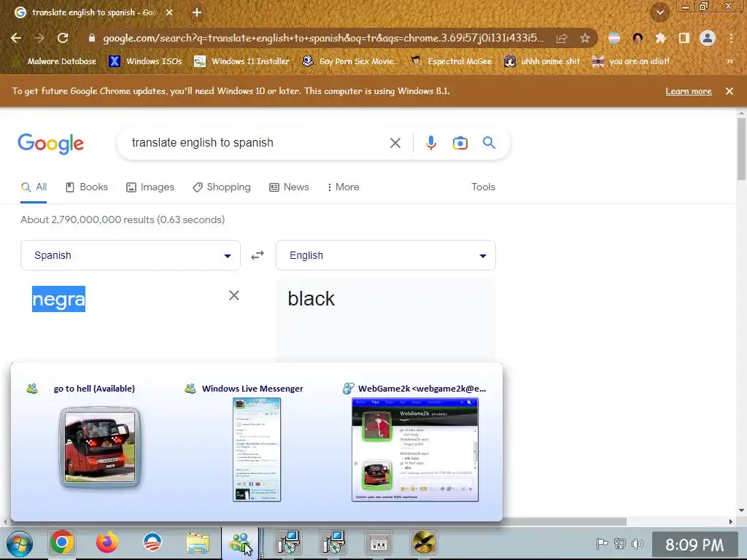
Task: Click the vertical scrollbar down arrow
Action: (741, 510)
